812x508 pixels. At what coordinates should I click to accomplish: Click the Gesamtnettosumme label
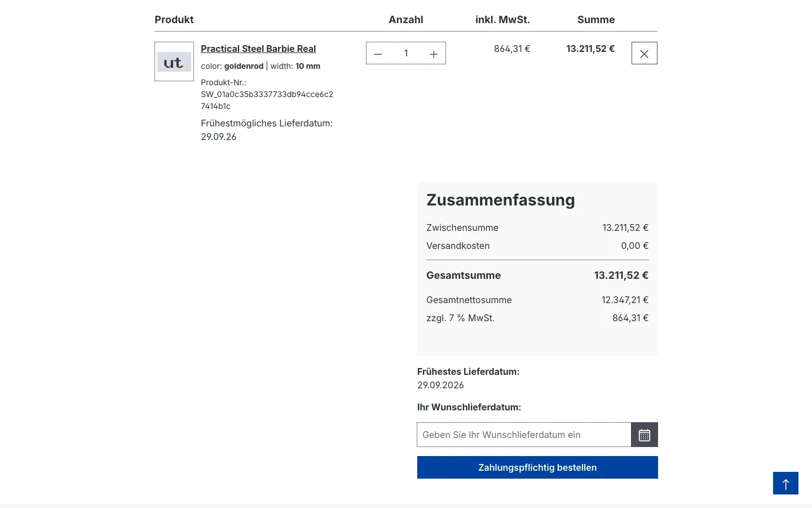click(469, 300)
